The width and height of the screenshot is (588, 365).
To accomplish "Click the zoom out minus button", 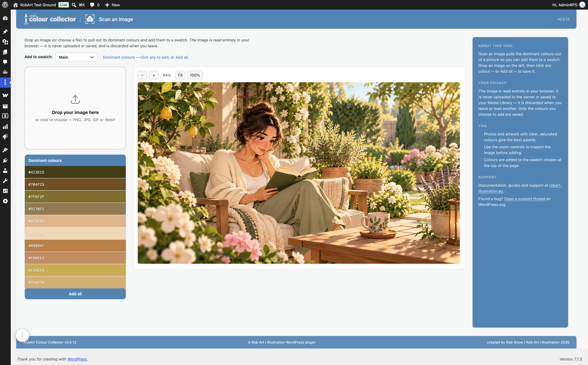I will click(x=143, y=75).
